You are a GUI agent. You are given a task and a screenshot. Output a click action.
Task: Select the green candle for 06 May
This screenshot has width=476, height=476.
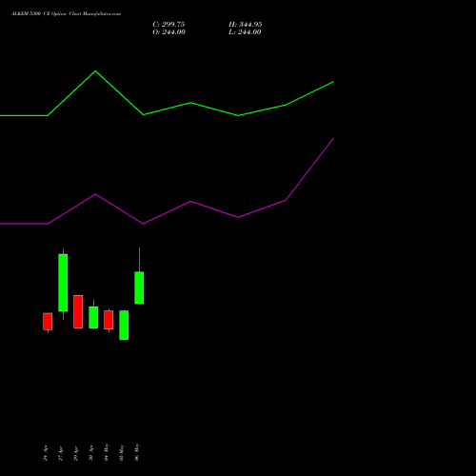(139, 288)
